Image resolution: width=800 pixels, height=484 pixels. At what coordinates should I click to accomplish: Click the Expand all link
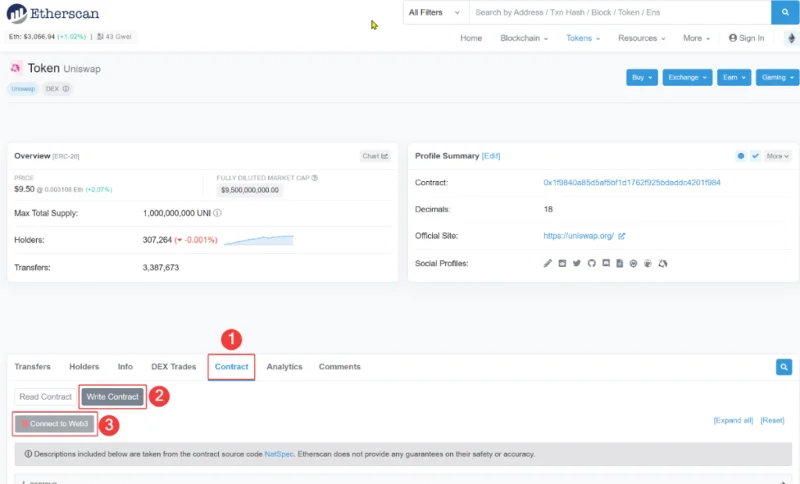point(733,421)
